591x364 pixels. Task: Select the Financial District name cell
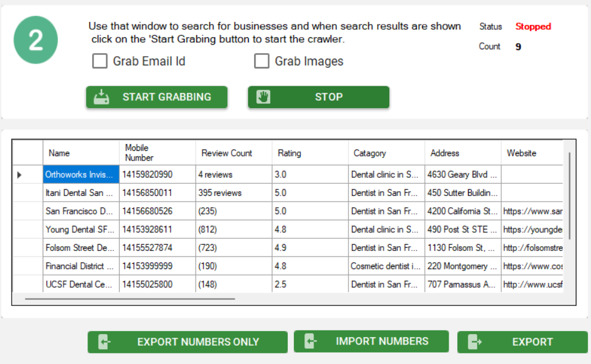pyautogui.click(x=81, y=266)
